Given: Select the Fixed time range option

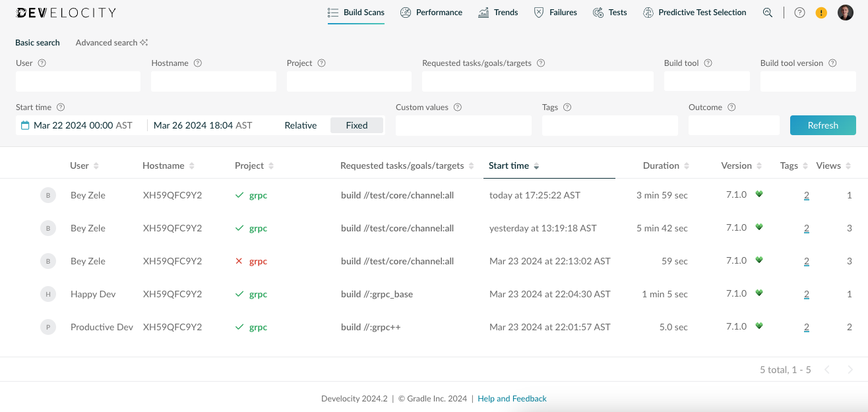Looking at the screenshot, I should coord(356,125).
